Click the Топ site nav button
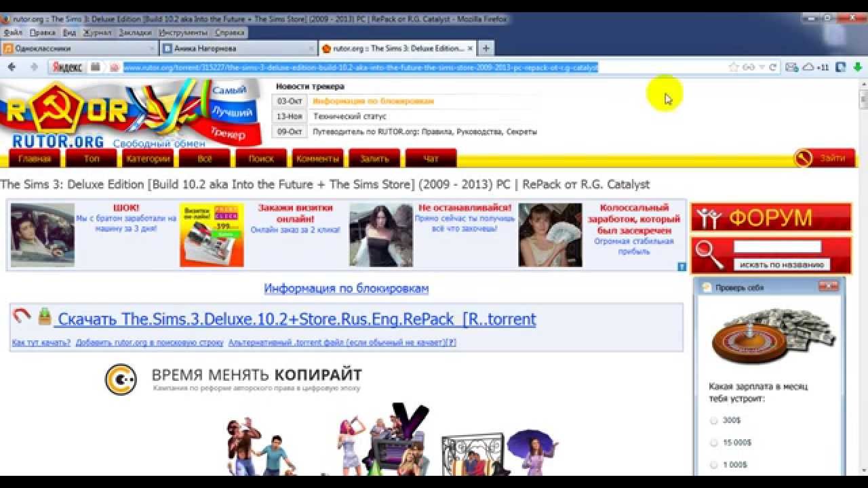This screenshot has width=868, height=488. click(92, 159)
